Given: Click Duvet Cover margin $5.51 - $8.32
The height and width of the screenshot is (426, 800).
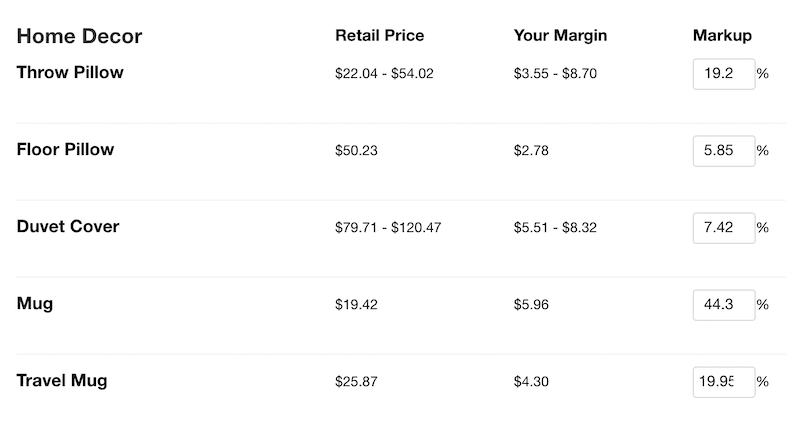Looking at the screenshot, I should point(555,228).
